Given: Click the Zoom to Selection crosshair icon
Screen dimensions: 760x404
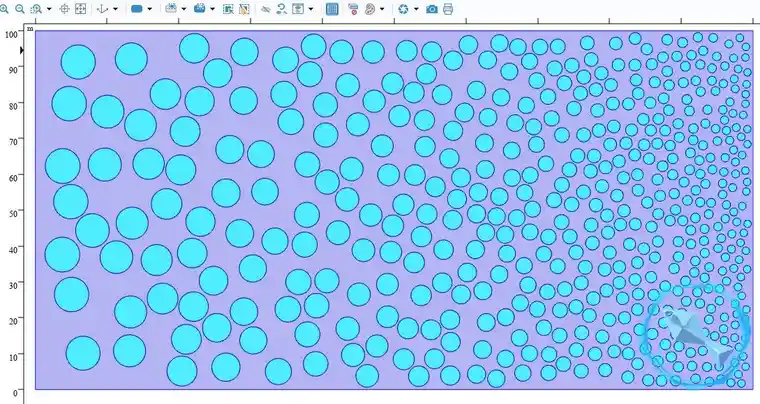Looking at the screenshot, I should point(64,9).
